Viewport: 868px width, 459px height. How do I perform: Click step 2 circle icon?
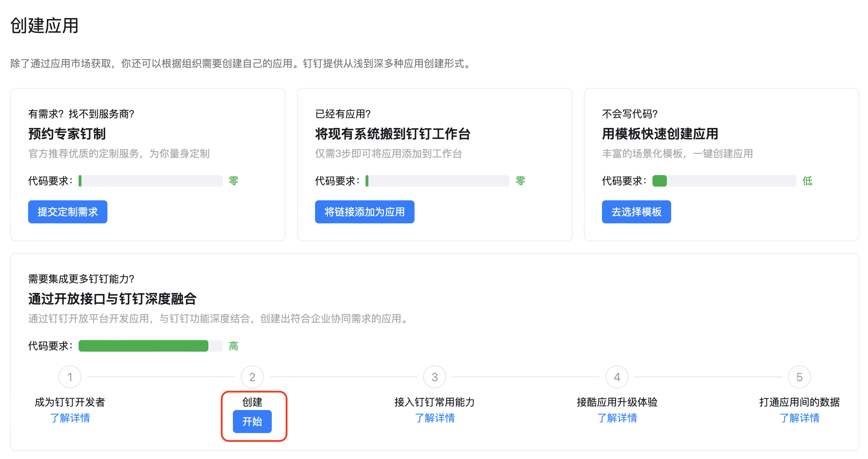(252, 377)
